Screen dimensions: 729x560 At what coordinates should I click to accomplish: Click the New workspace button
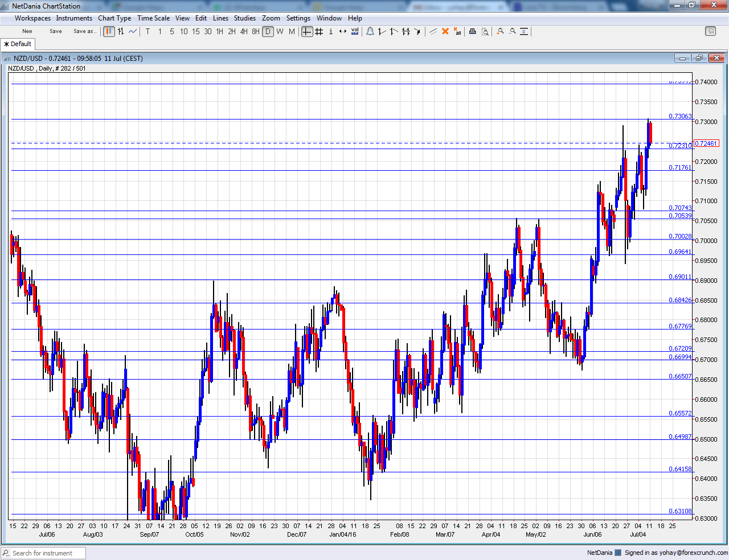tap(26, 31)
